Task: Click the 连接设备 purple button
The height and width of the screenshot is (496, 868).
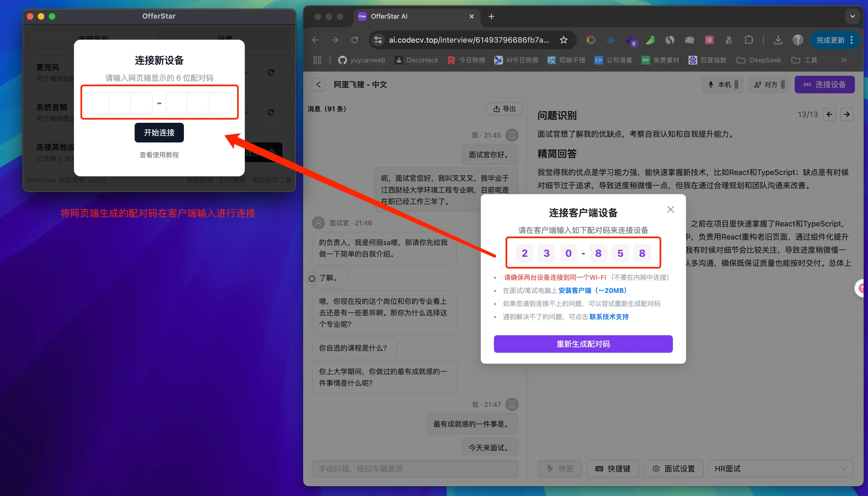Action: (x=824, y=84)
